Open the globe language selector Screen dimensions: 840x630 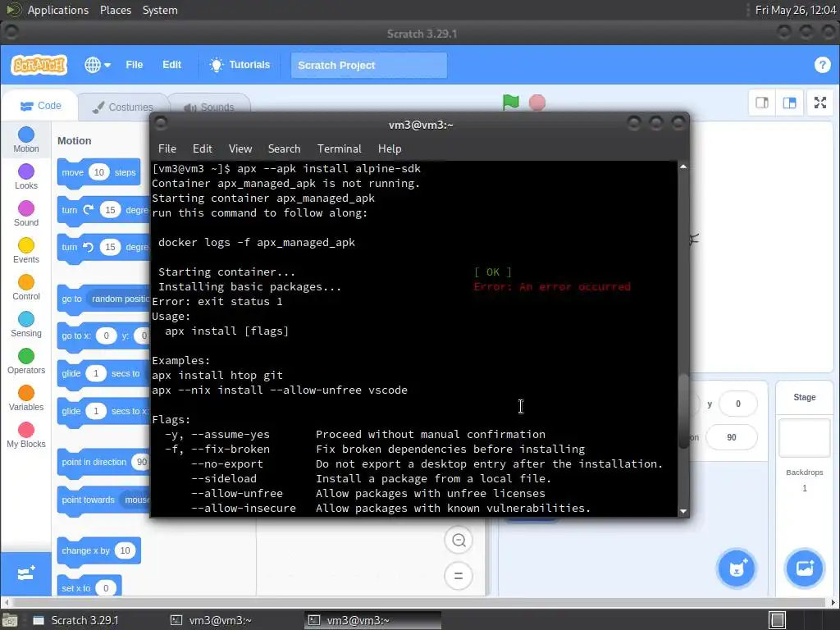click(98, 65)
